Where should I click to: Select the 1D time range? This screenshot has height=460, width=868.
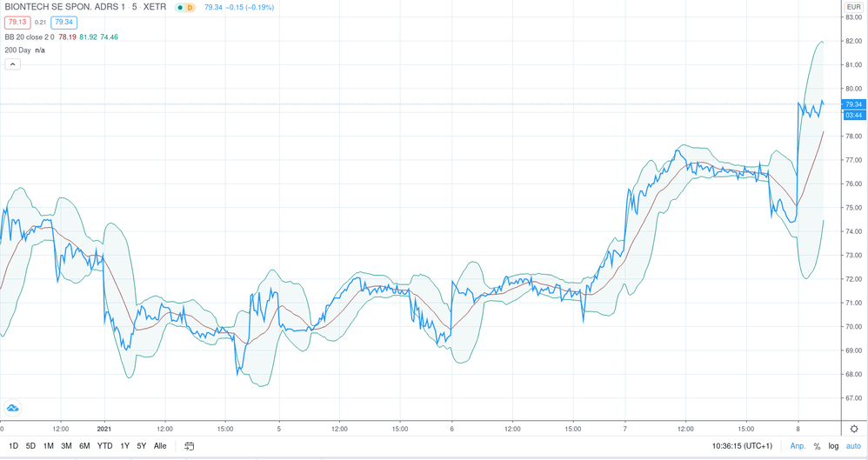[13, 446]
